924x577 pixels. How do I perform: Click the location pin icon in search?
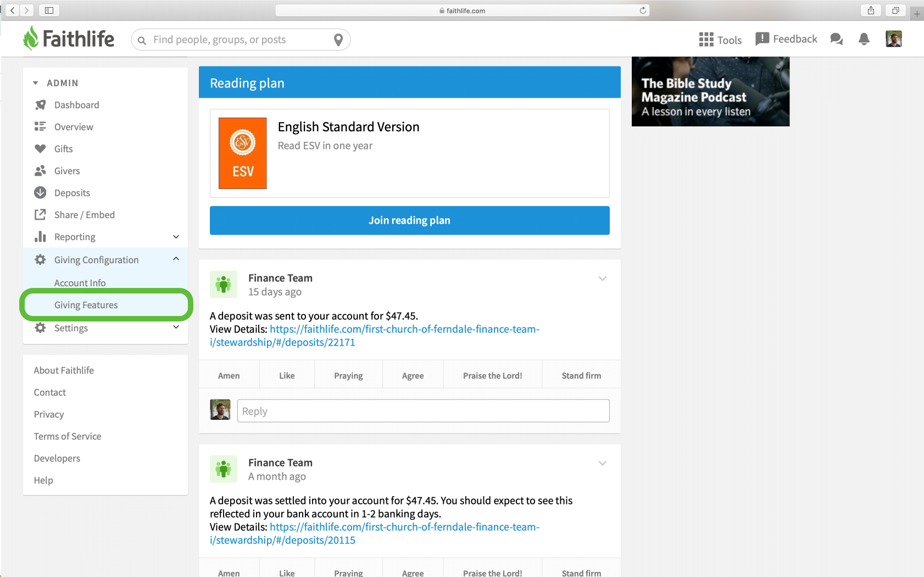click(x=338, y=40)
